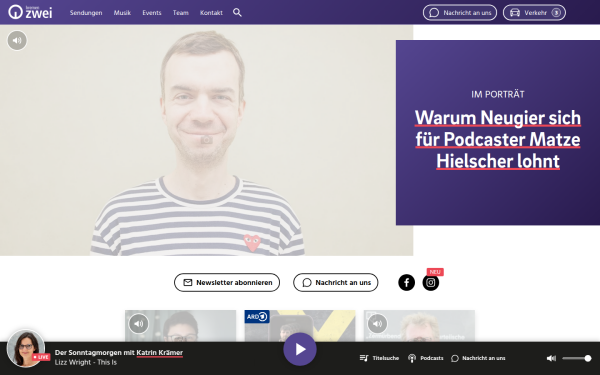Open the Bremen Zwei logo homepage

click(30, 12)
